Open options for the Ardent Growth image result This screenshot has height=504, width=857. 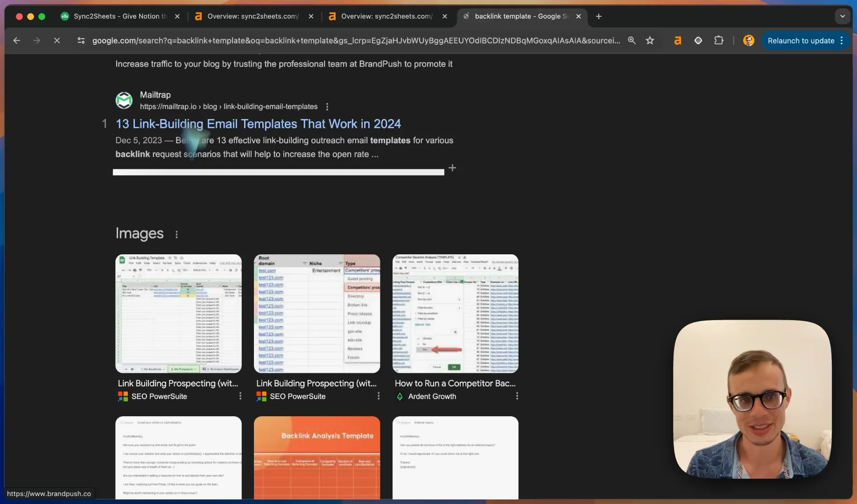click(x=517, y=396)
